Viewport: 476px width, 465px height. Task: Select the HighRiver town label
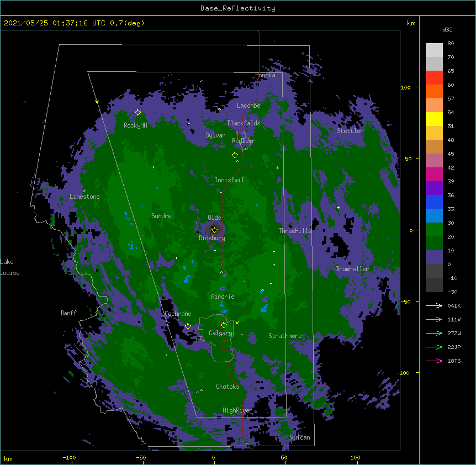[x=237, y=410]
